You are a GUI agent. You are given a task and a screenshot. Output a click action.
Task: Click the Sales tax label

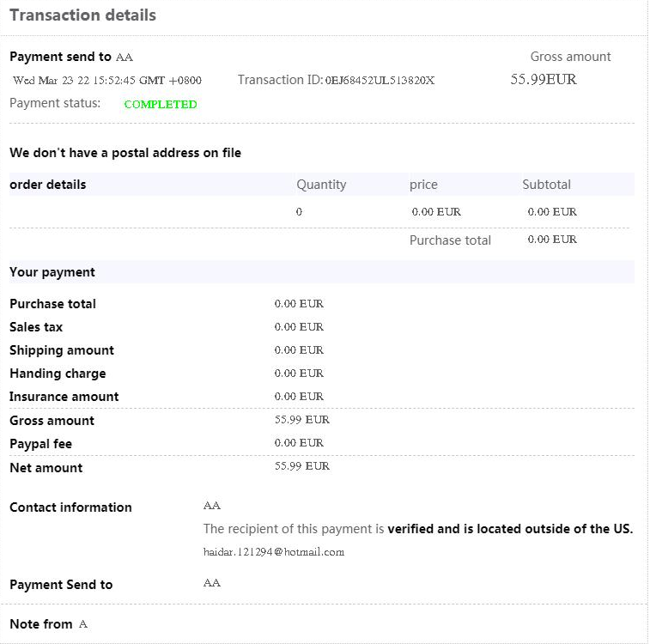click(36, 327)
